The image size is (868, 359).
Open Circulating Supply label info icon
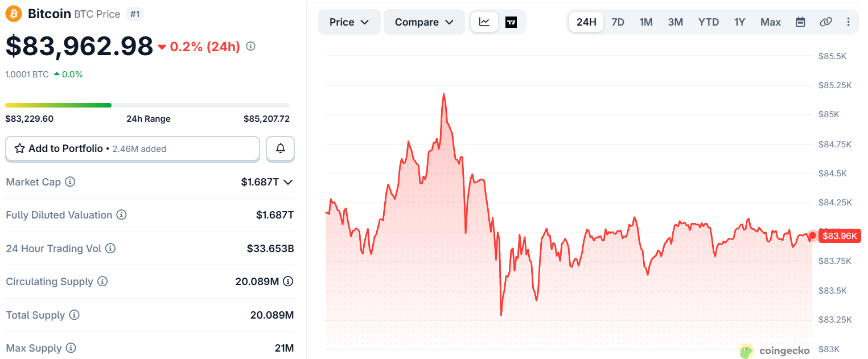pyautogui.click(x=102, y=282)
